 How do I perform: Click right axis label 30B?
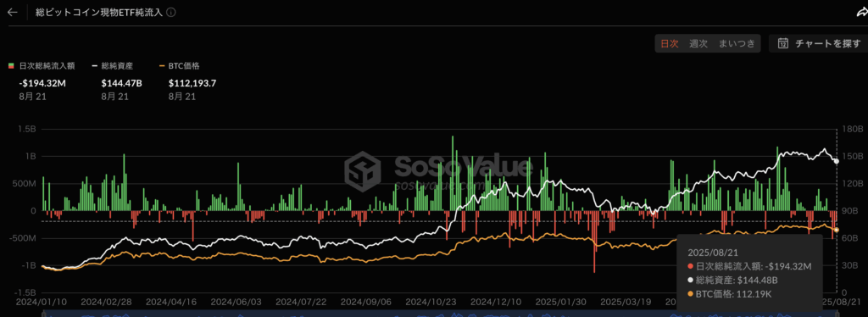tap(849, 265)
